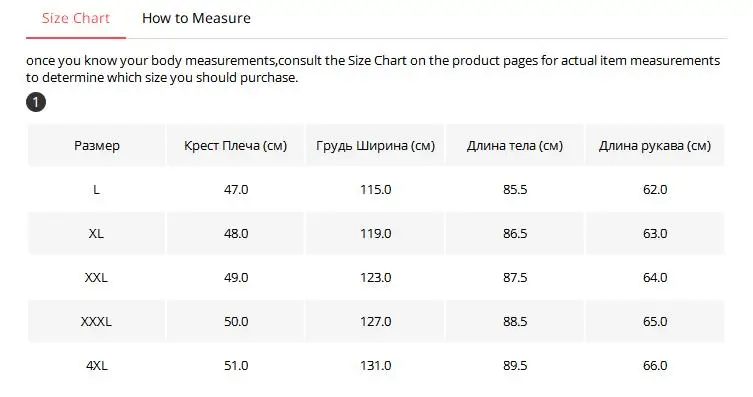753x397 pixels.
Task: Select the L size row label
Action: pyautogui.click(x=97, y=190)
